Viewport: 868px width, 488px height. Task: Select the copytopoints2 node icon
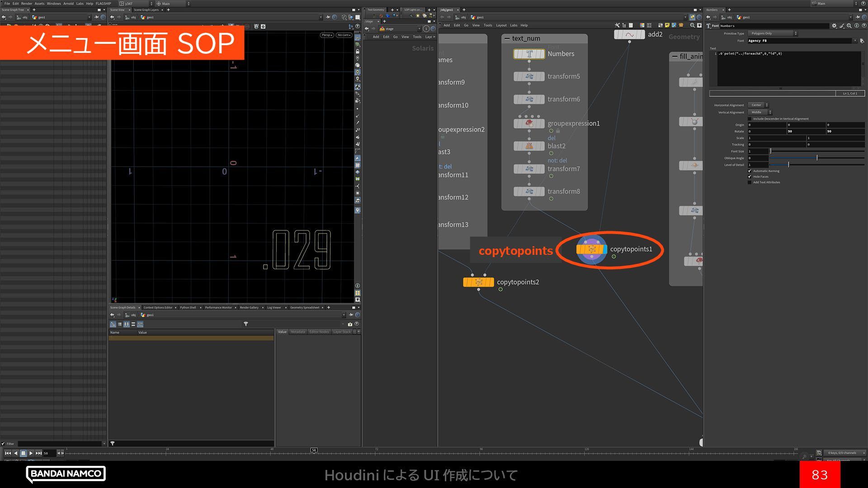tap(478, 282)
